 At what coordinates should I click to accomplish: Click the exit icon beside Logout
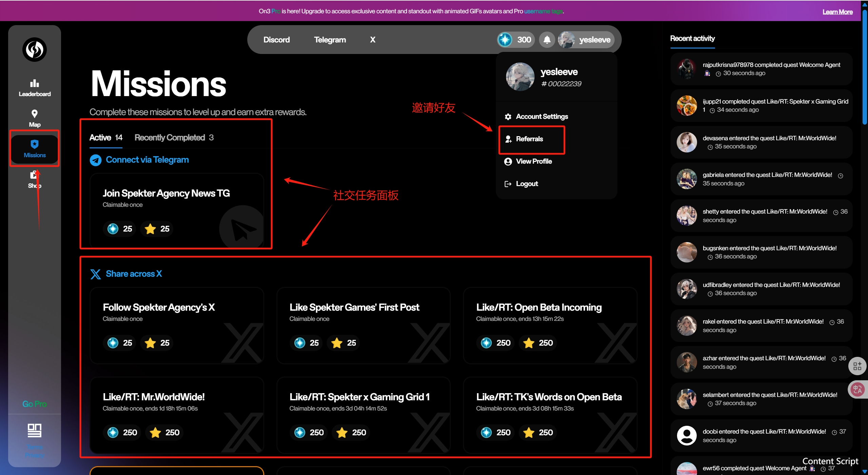(508, 184)
